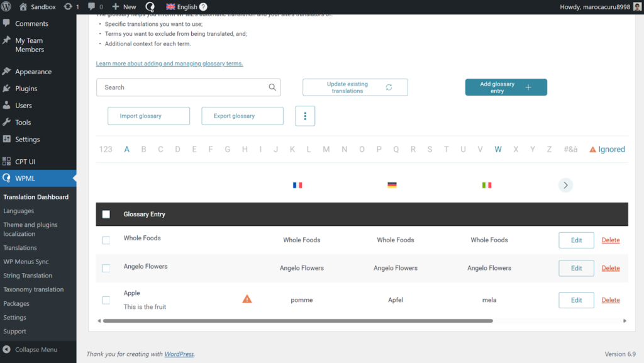The height and width of the screenshot is (363, 644).
Task: Open Taxonomy translation submenu item
Action: [33, 289]
